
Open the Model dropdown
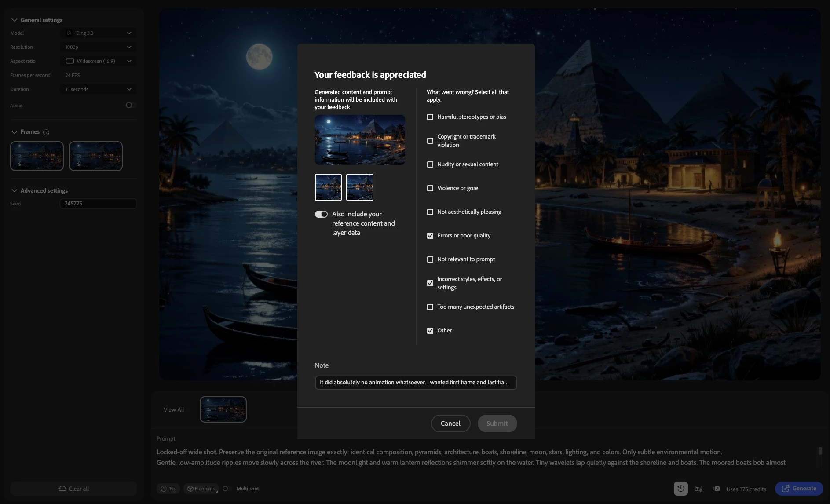click(x=98, y=33)
